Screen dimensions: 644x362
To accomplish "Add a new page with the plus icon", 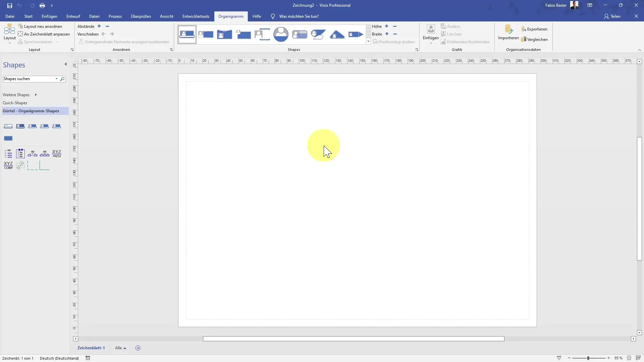I will (138, 348).
